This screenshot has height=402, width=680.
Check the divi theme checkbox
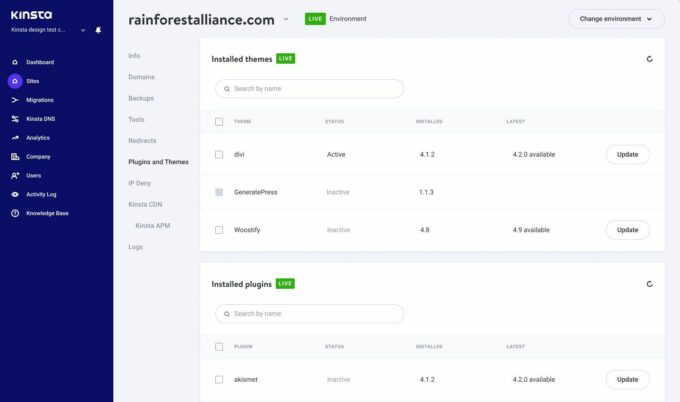point(219,154)
